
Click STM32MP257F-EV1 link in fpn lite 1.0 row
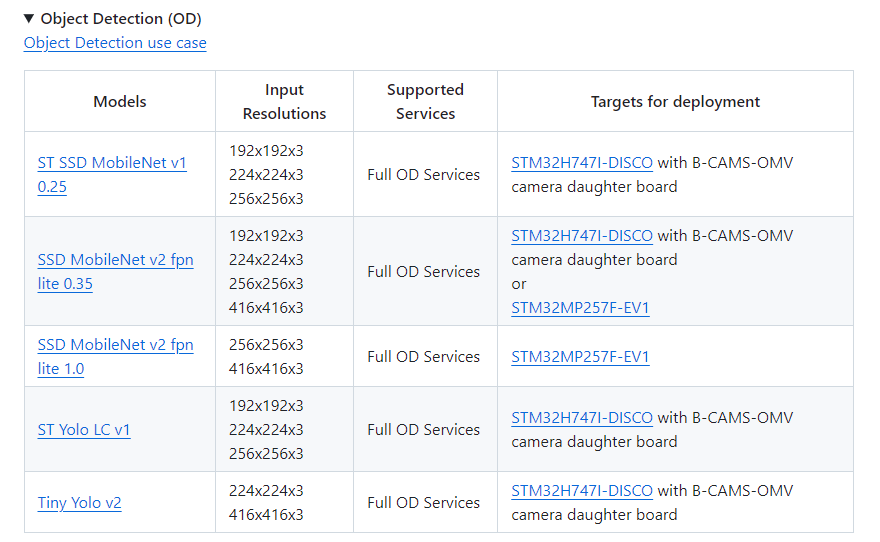coord(580,357)
